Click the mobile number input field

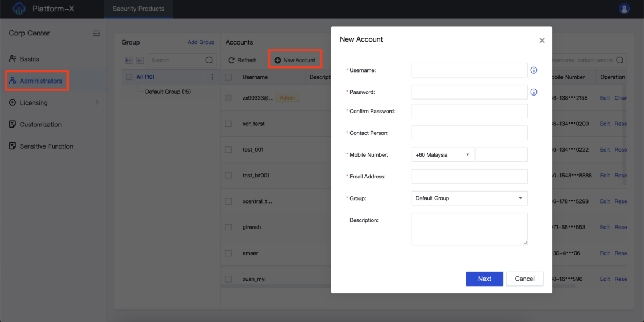click(x=502, y=155)
